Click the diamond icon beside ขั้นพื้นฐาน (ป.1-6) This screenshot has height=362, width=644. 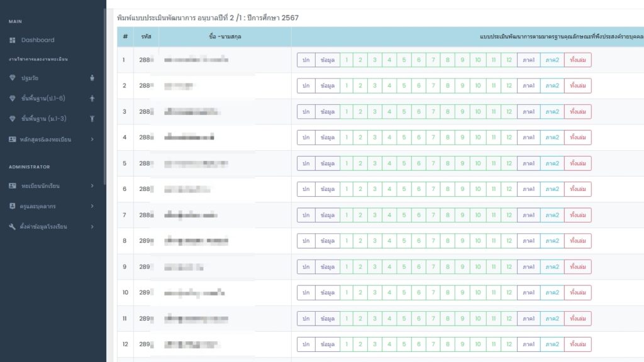13,99
